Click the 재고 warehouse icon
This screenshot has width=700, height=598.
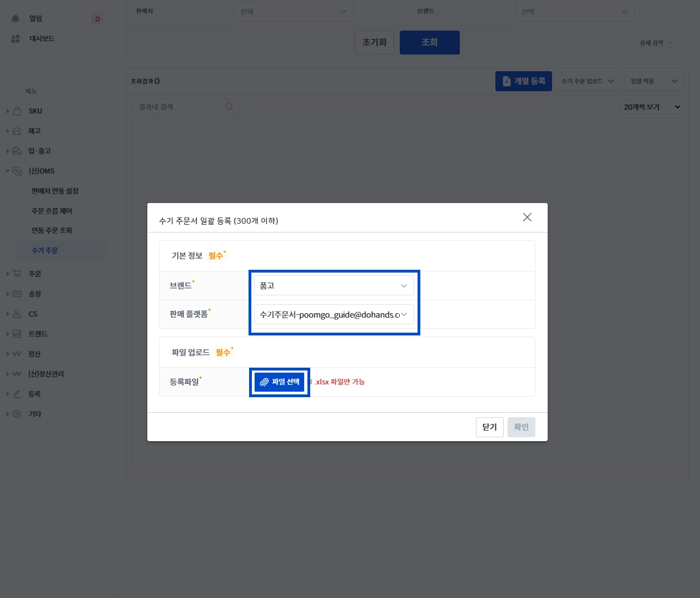tap(17, 131)
